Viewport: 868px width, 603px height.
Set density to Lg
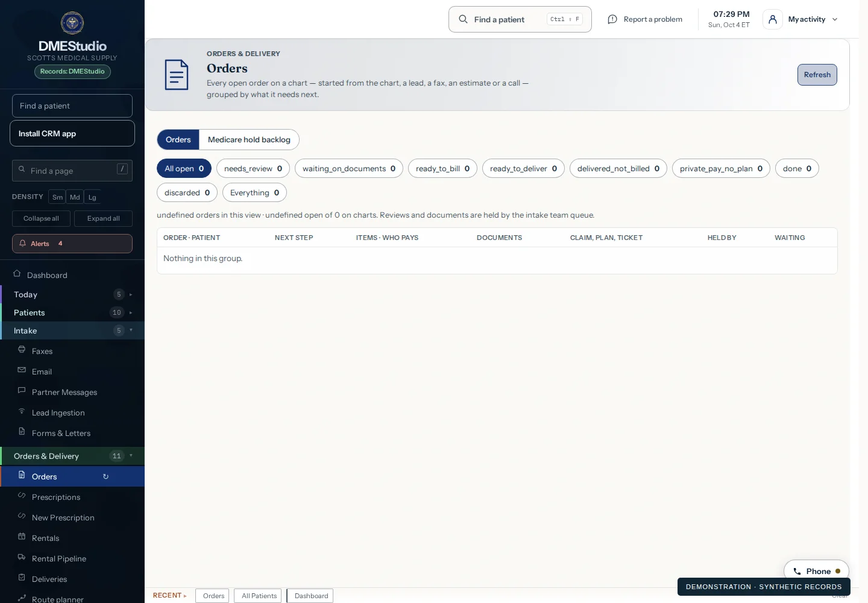(92, 197)
